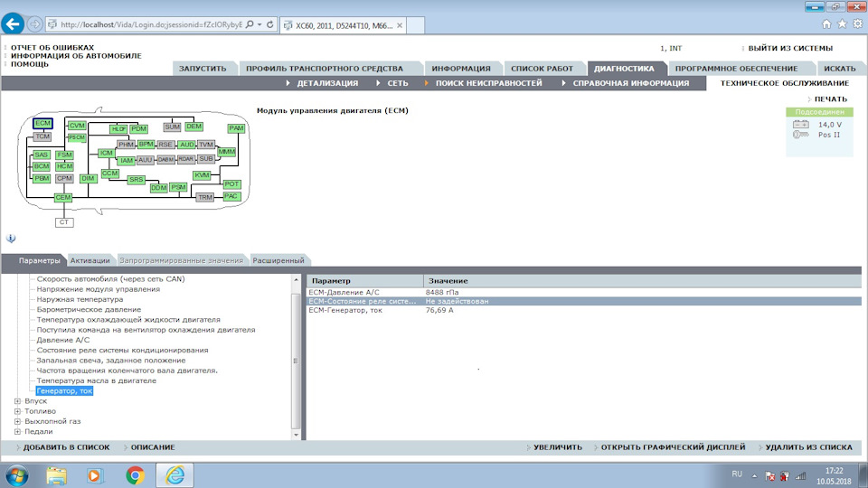Select the SAS module box
The image size is (868, 488).
[42, 155]
